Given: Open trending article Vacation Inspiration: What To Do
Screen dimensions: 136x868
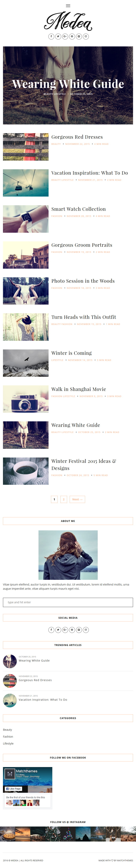Looking at the screenshot, I should [43, 699].
